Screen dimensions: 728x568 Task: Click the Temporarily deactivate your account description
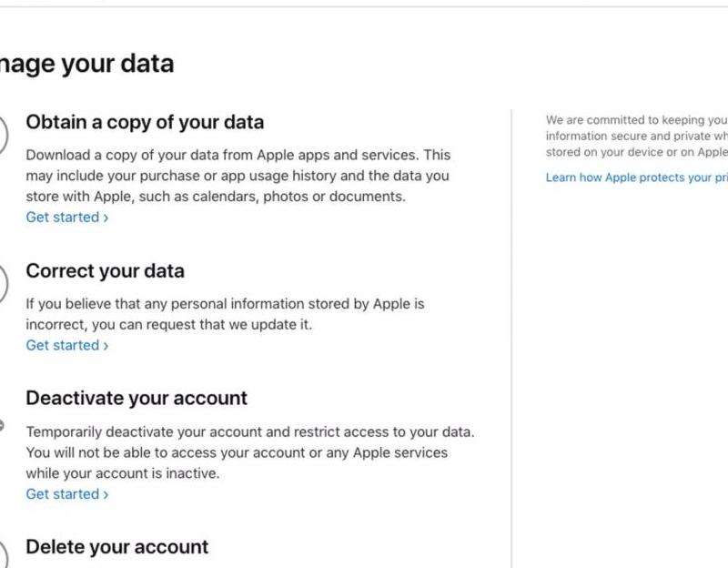249,452
